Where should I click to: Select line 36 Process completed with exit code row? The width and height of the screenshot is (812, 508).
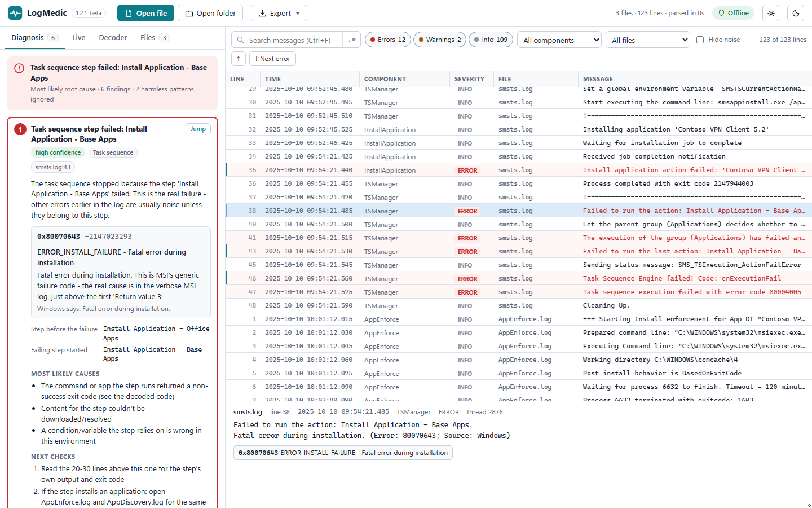(x=518, y=183)
